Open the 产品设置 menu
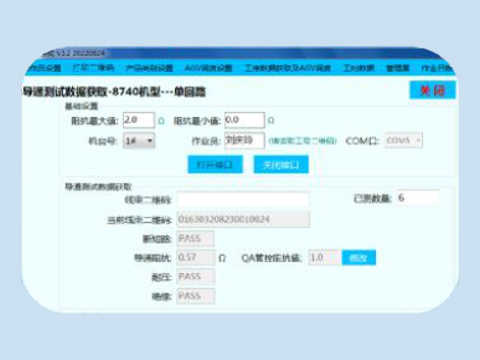 point(44,68)
